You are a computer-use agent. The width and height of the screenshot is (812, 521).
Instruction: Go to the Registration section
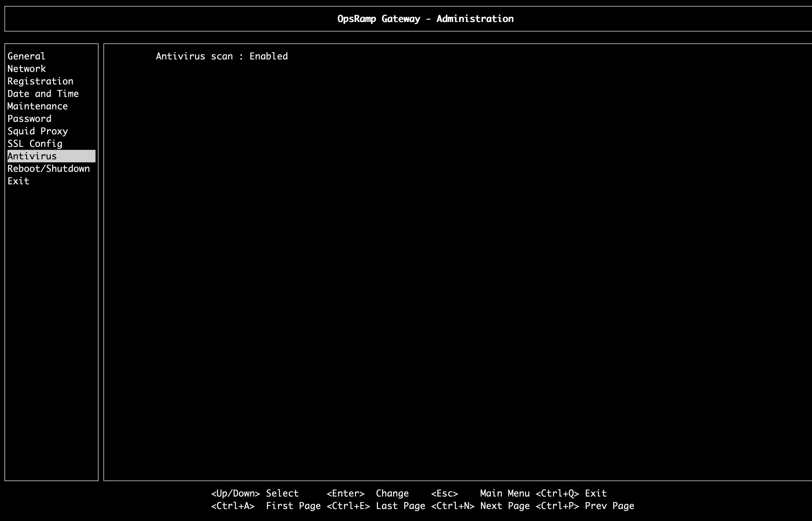click(x=40, y=81)
